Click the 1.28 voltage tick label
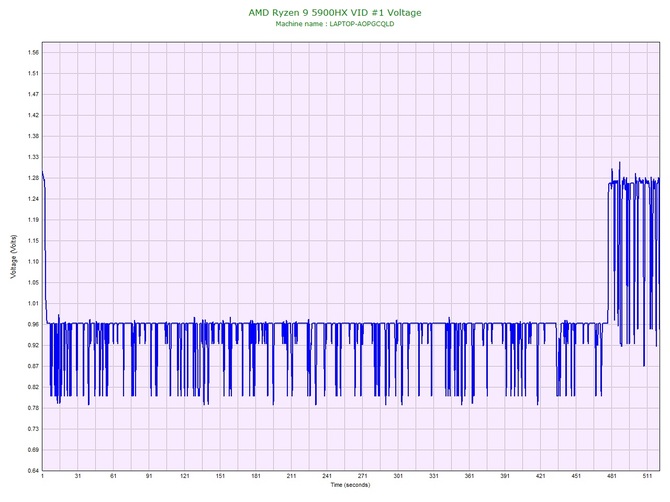670x502 pixels. [33, 178]
